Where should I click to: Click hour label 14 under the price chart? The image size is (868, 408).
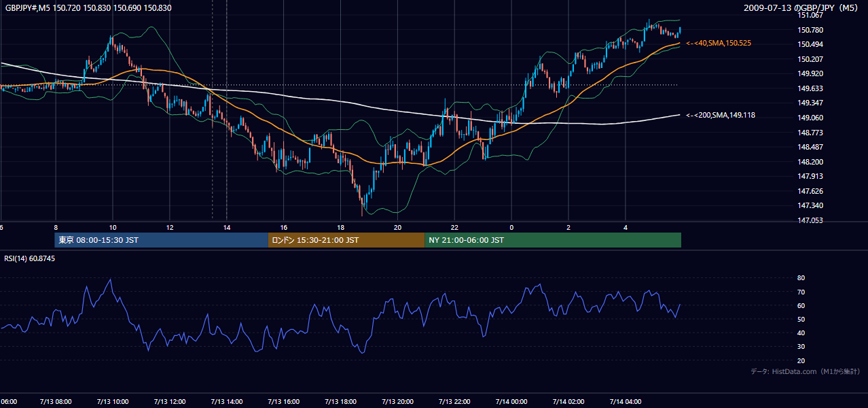pyautogui.click(x=227, y=228)
